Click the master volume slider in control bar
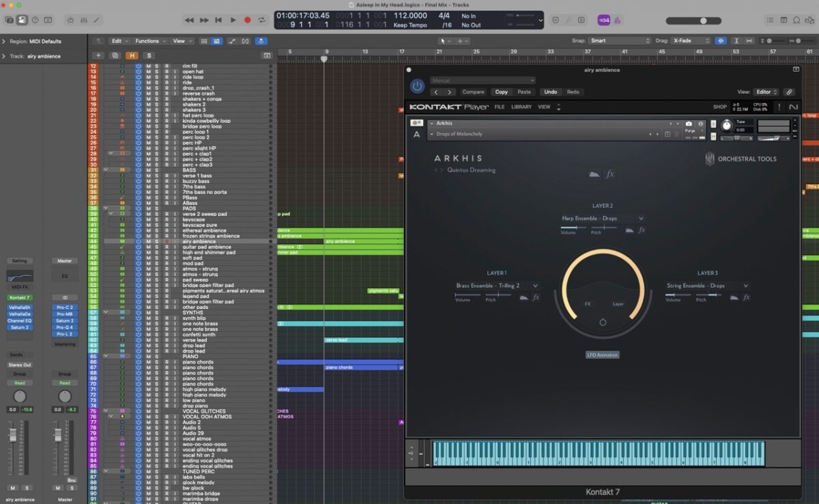This screenshot has height=504, width=819. 702,20
